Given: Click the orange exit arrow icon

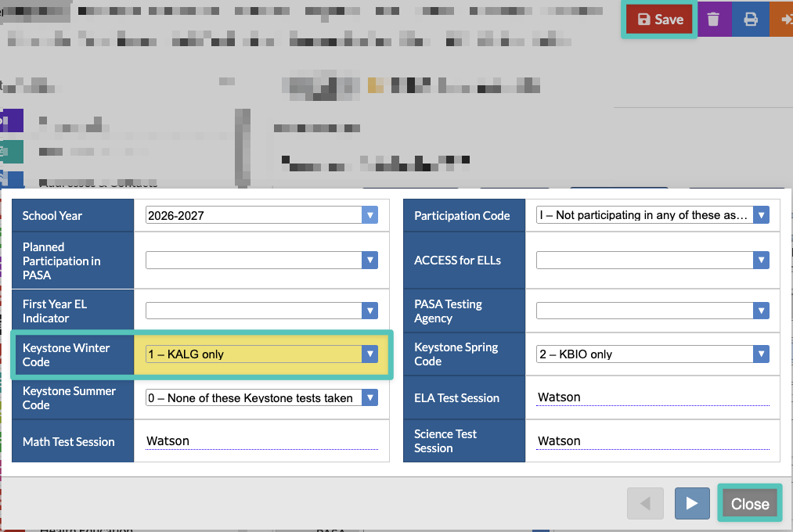Looking at the screenshot, I should pyautogui.click(x=782, y=20).
